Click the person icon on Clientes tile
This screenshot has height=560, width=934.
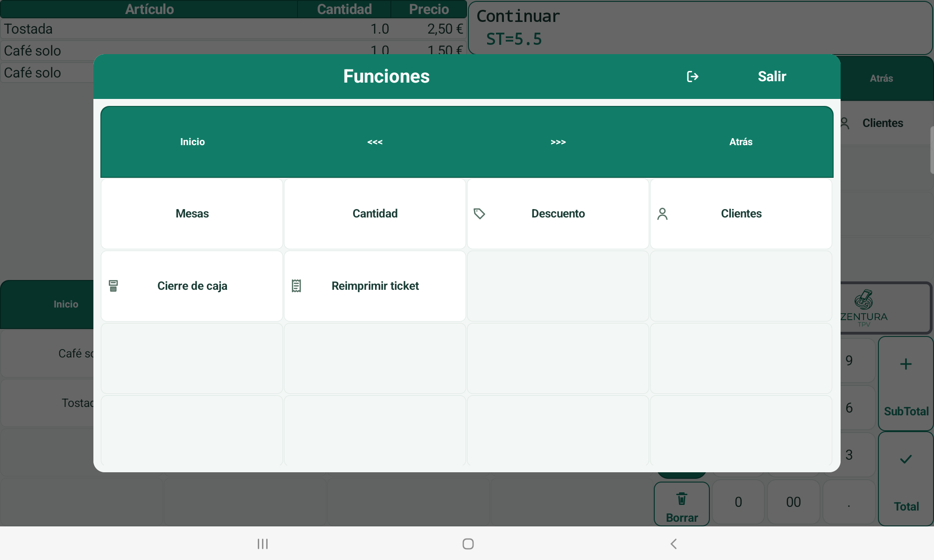(662, 214)
